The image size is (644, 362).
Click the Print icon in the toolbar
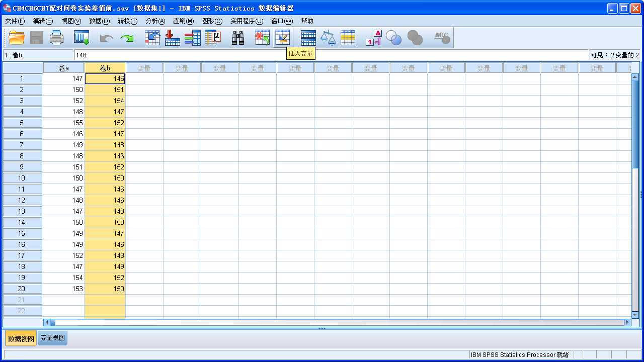pos(57,38)
